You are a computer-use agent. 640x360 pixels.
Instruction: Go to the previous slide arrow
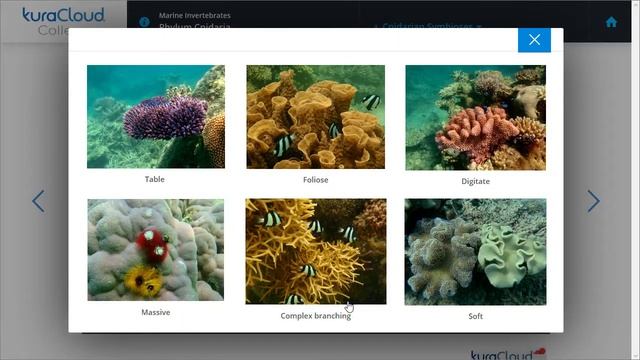[38, 201]
